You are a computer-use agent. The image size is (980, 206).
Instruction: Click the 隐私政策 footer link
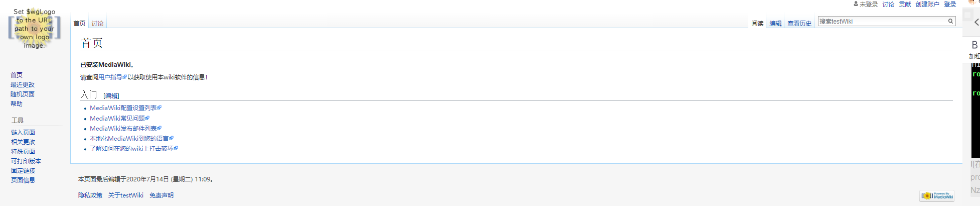coord(90,195)
